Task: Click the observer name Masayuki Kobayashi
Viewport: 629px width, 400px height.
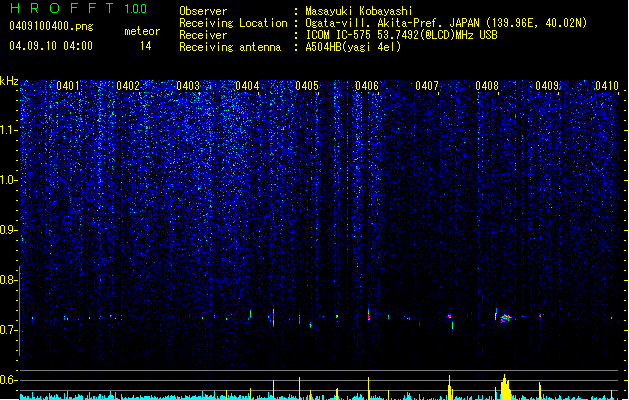Action: coord(359,11)
